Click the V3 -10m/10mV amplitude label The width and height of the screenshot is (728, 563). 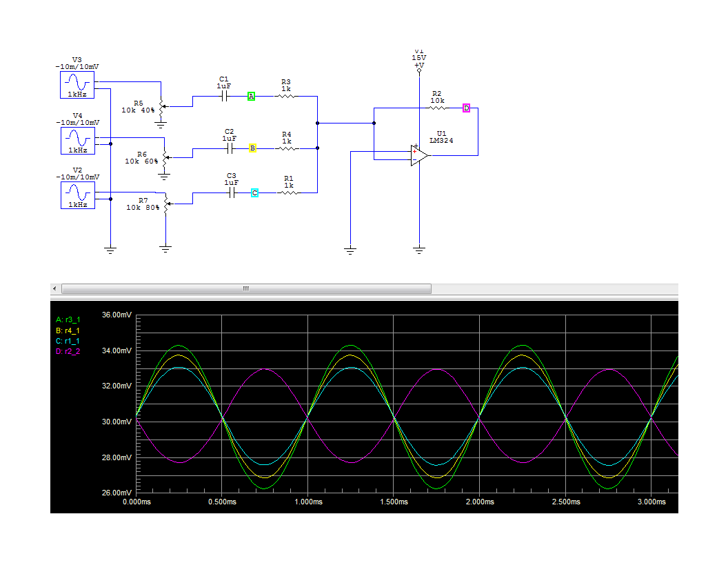coord(77,67)
